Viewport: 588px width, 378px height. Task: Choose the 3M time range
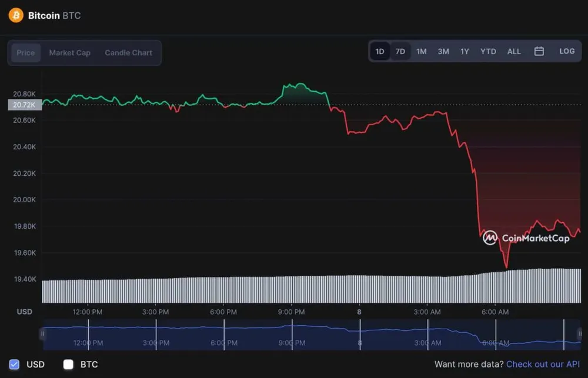(443, 51)
